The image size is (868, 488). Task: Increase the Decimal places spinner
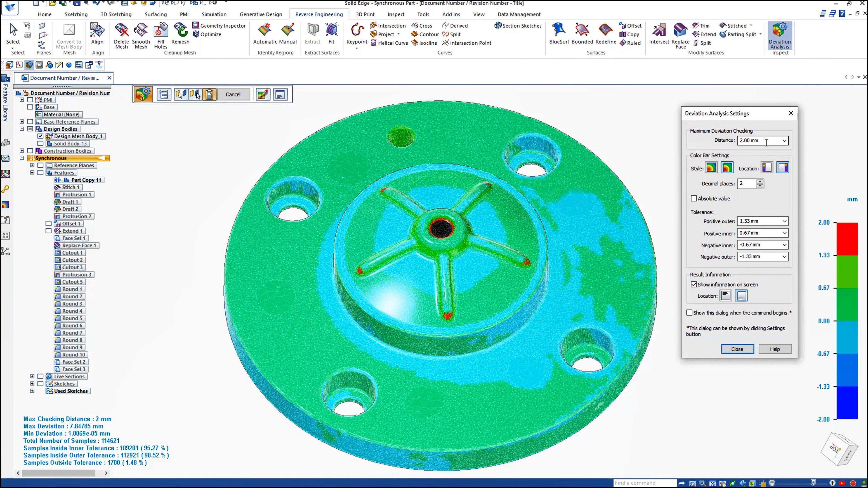[760, 181]
